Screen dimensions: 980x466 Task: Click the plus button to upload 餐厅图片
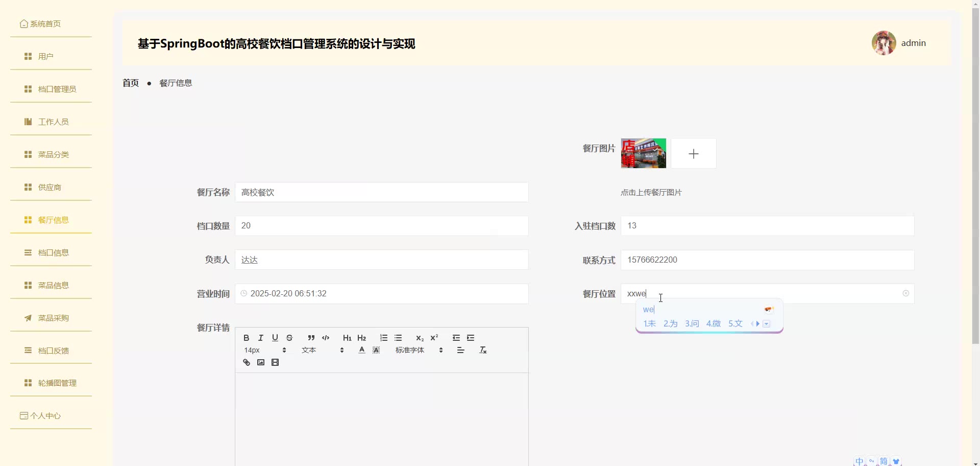pyautogui.click(x=693, y=153)
